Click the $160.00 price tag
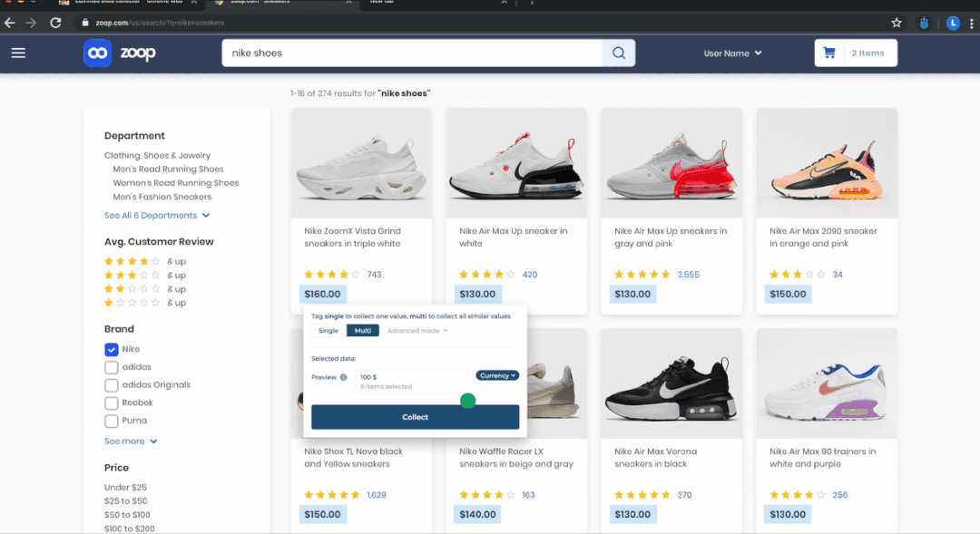Image resolution: width=980 pixels, height=534 pixels. pyautogui.click(x=322, y=294)
